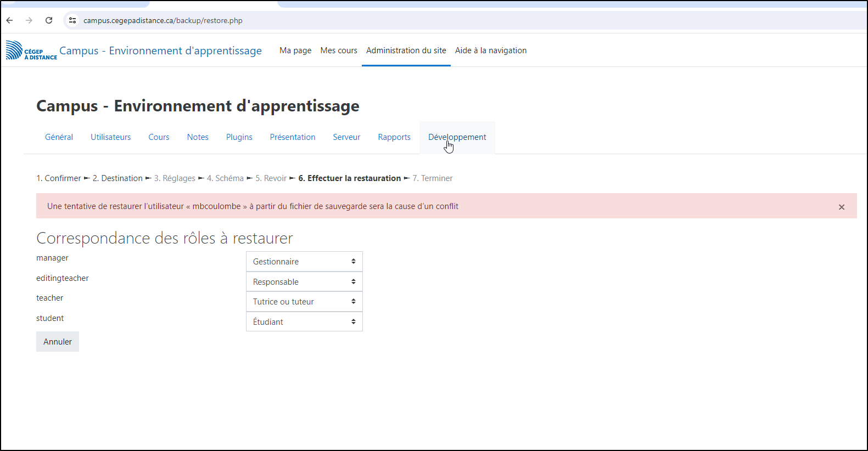Viewport: 868px width, 451px height.
Task: Click the browser address bar URL
Action: tap(163, 20)
